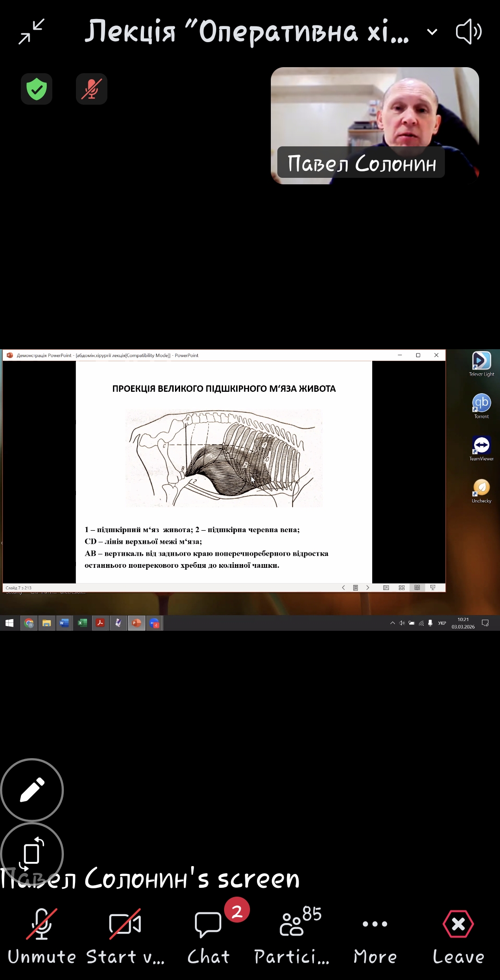Viewport: 500px width, 980px height.
Task: Unmute the microphone
Action: click(x=42, y=935)
